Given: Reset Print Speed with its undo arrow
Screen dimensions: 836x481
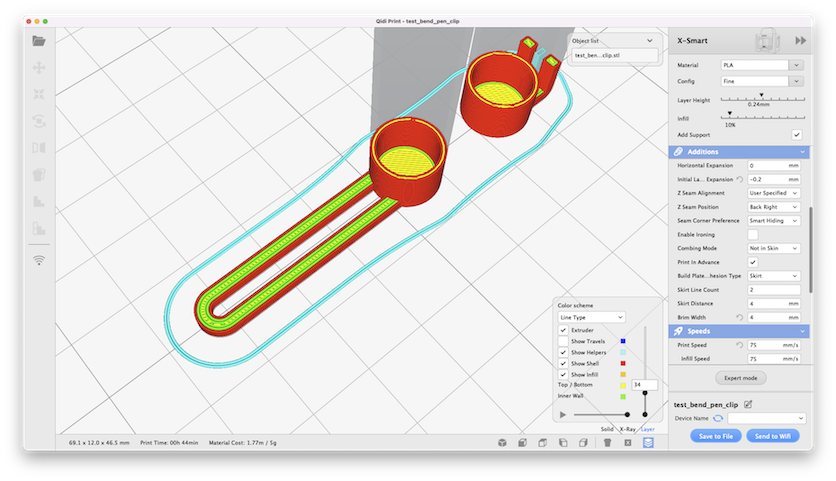Looking at the screenshot, I should (x=739, y=345).
